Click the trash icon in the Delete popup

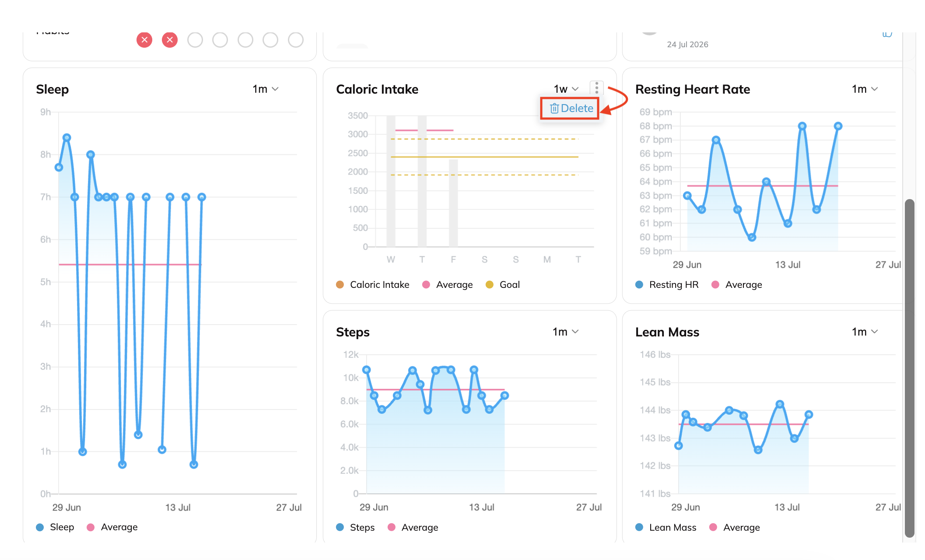tap(554, 108)
